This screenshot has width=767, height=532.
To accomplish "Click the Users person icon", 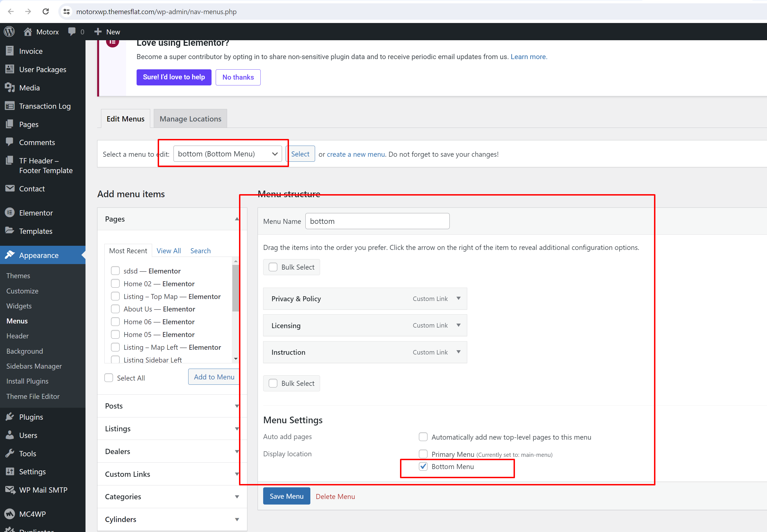I will point(10,435).
